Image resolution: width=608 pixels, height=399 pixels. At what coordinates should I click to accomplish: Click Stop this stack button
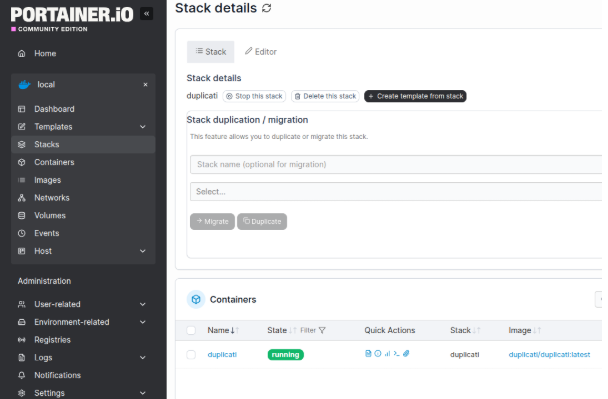[x=254, y=96]
